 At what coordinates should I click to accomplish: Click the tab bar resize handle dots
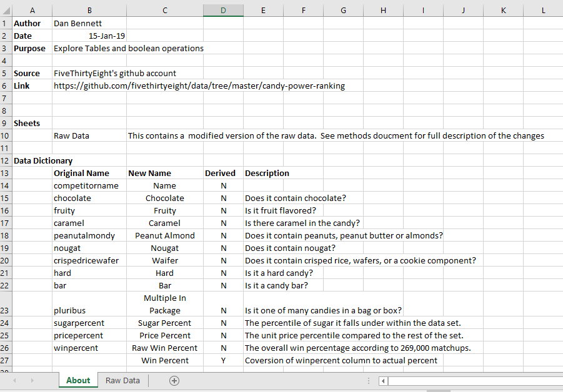tap(369, 381)
